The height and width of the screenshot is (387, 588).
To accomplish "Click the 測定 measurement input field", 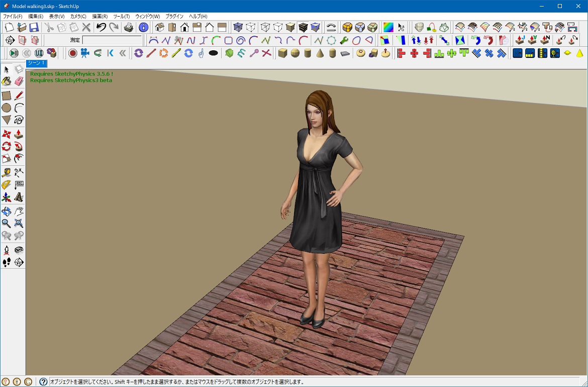I will click(x=112, y=40).
